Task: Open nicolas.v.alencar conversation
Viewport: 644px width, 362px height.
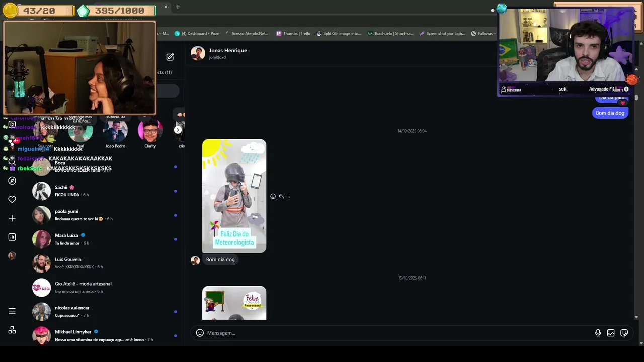Action: 106,312
